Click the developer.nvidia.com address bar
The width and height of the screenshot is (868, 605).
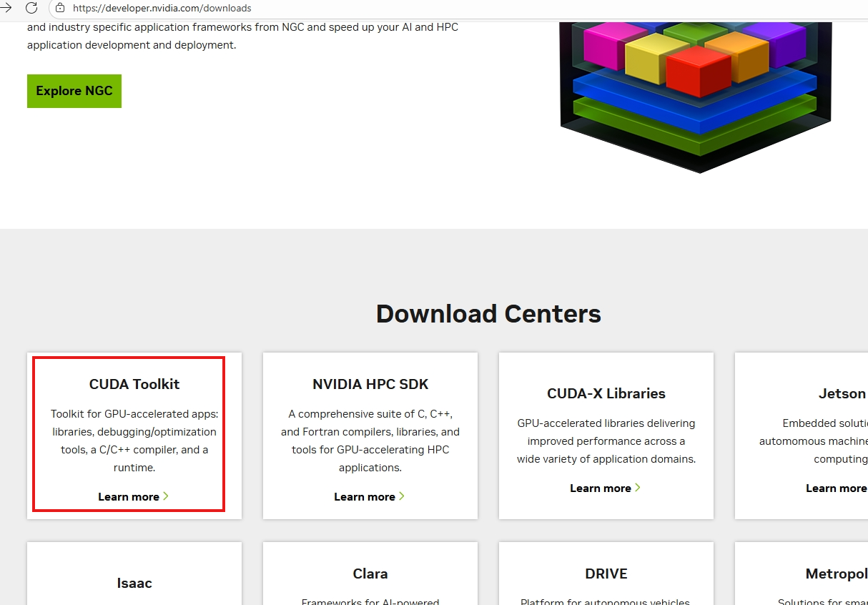(x=458, y=9)
